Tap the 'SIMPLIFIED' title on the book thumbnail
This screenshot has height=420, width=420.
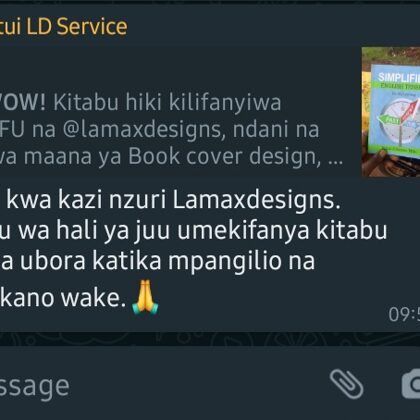click(x=399, y=77)
